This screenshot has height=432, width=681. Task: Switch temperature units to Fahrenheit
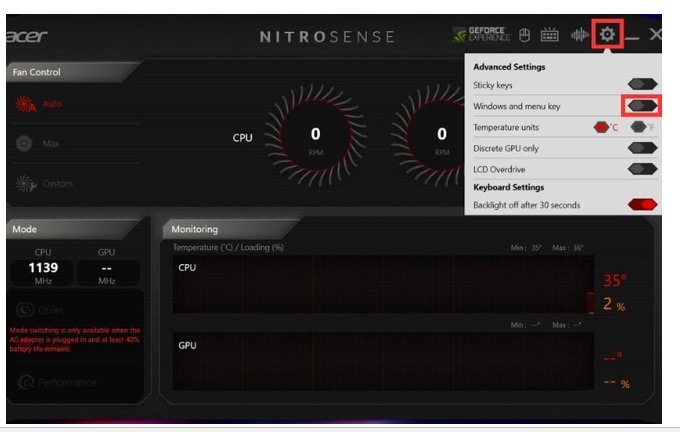[x=639, y=127]
